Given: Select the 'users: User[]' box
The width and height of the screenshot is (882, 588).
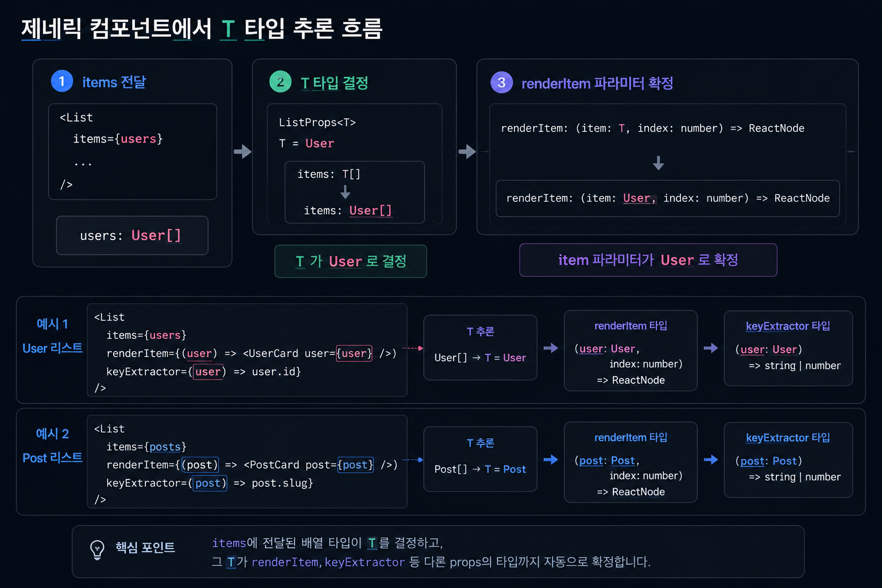Looking at the screenshot, I should coord(132,235).
